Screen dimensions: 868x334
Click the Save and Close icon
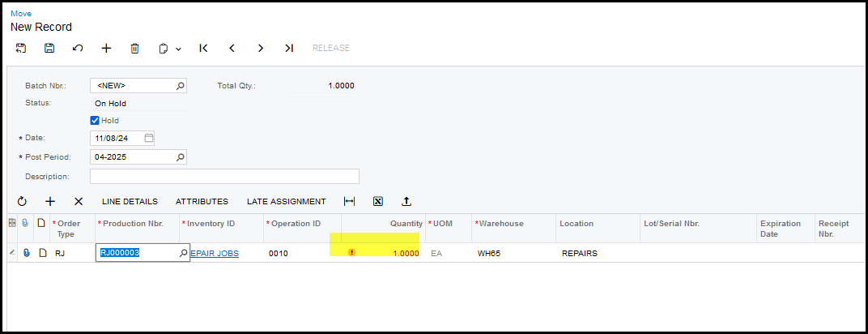pos(21,48)
